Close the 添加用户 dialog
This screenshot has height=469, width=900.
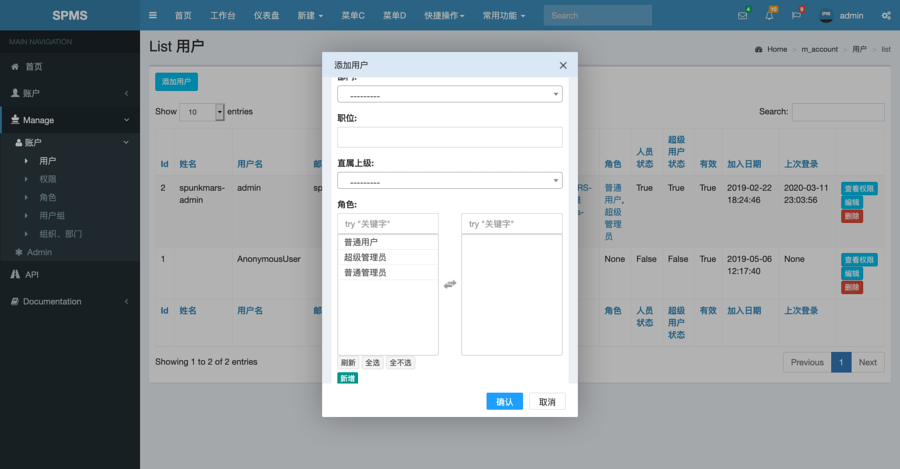coord(563,65)
